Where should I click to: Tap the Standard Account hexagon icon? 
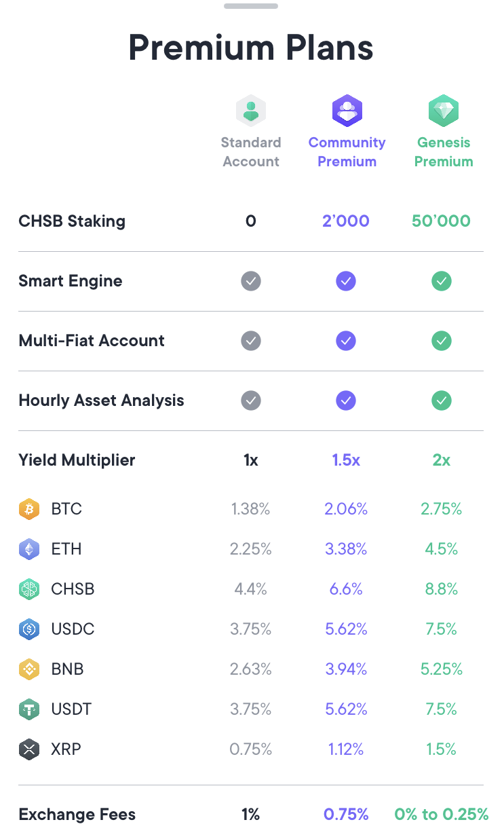tap(251, 110)
